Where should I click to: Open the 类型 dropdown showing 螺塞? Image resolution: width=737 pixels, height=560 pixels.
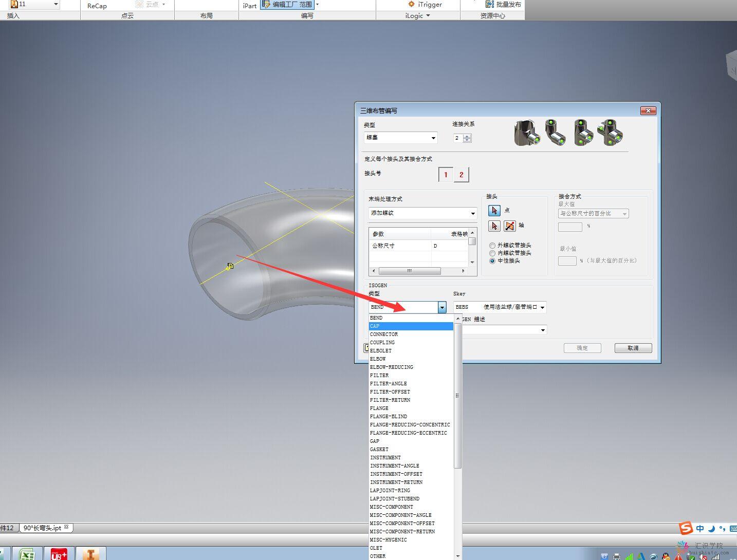[401, 138]
